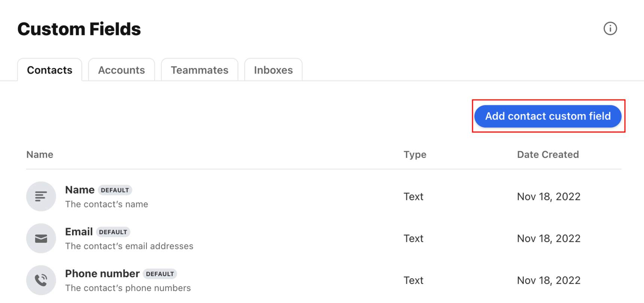Click "The contact's email addresses" description
Screen dimensions: 644x303
tap(129, 246)
